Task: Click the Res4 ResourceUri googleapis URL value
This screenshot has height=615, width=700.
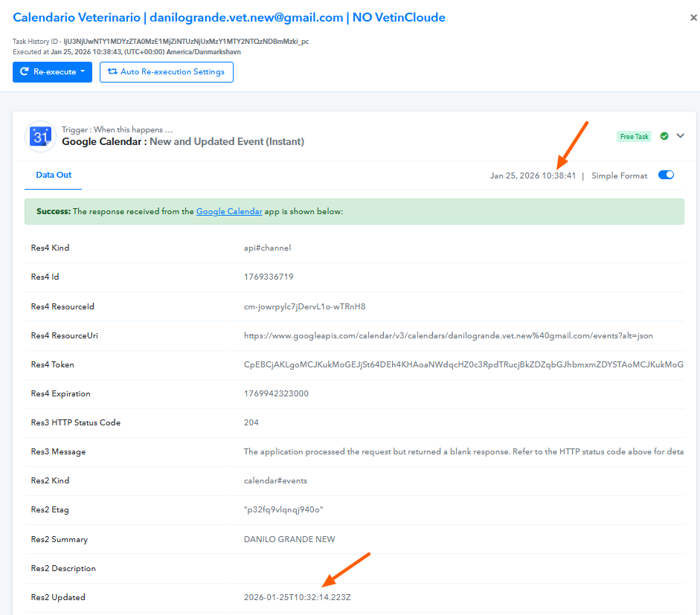Action: (x=448, y=335)
